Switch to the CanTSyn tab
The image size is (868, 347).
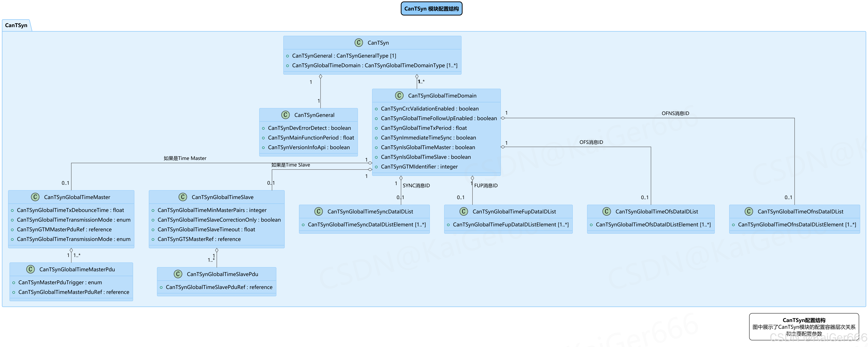pos(16,25)
